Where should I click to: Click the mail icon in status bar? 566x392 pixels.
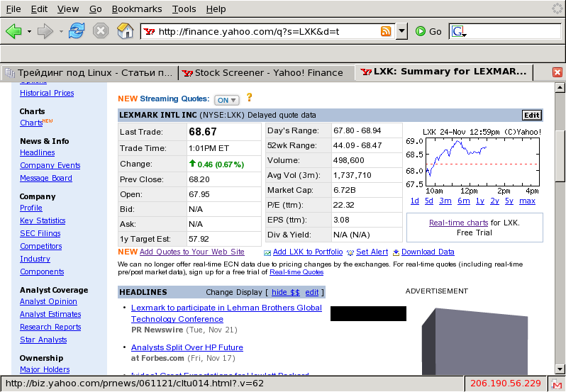click(x=557, y=383)
